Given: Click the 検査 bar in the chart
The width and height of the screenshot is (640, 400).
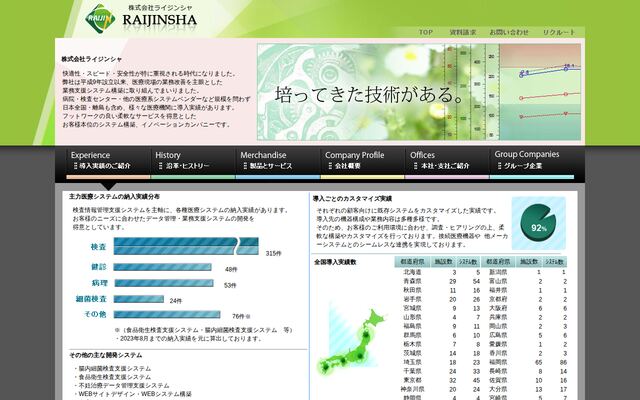Looking at the screenshot, I should click(x=186, y=246).
